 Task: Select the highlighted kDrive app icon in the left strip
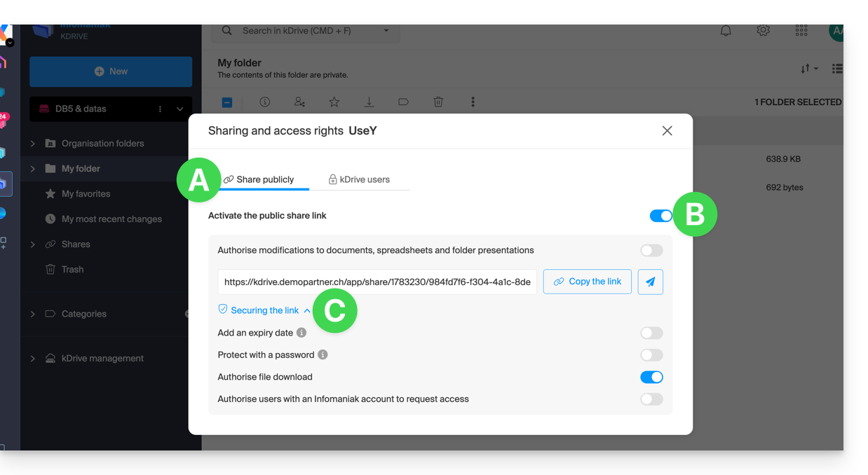click(4, 184)
